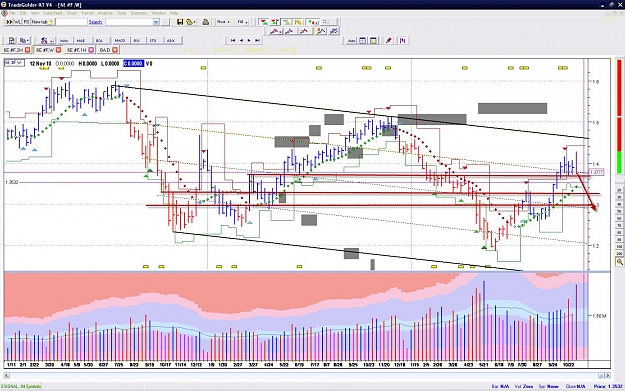
Task: Click the symbol box at chart top-left
Action: coord(15,63)
